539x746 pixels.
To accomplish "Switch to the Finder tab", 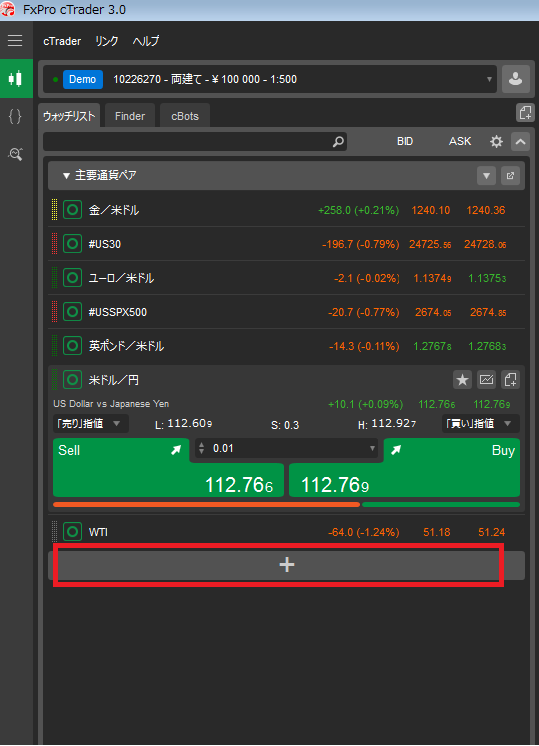I will pyautogui.click(x=130, y=116).
